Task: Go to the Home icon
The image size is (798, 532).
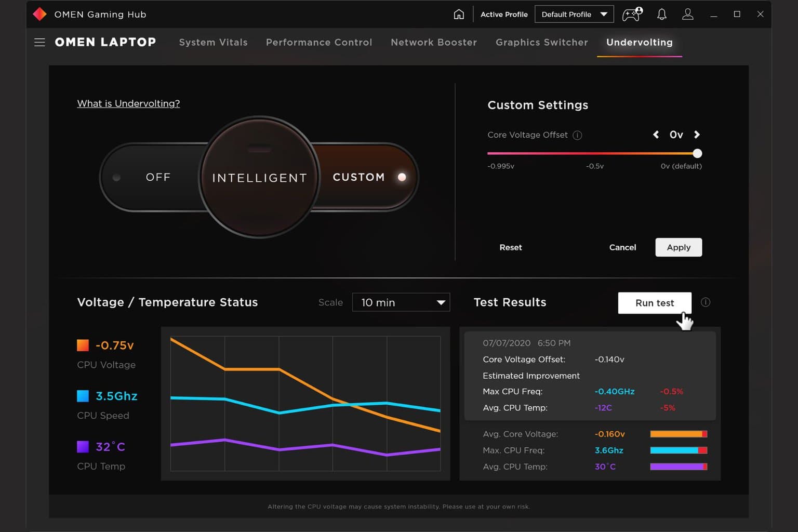Action: pos(459,14)
